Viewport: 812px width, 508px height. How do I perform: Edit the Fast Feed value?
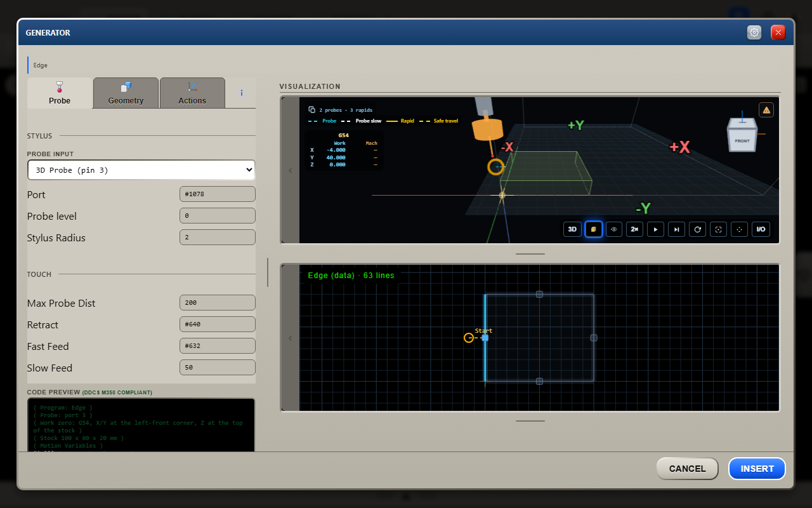[x=218, y=346]
